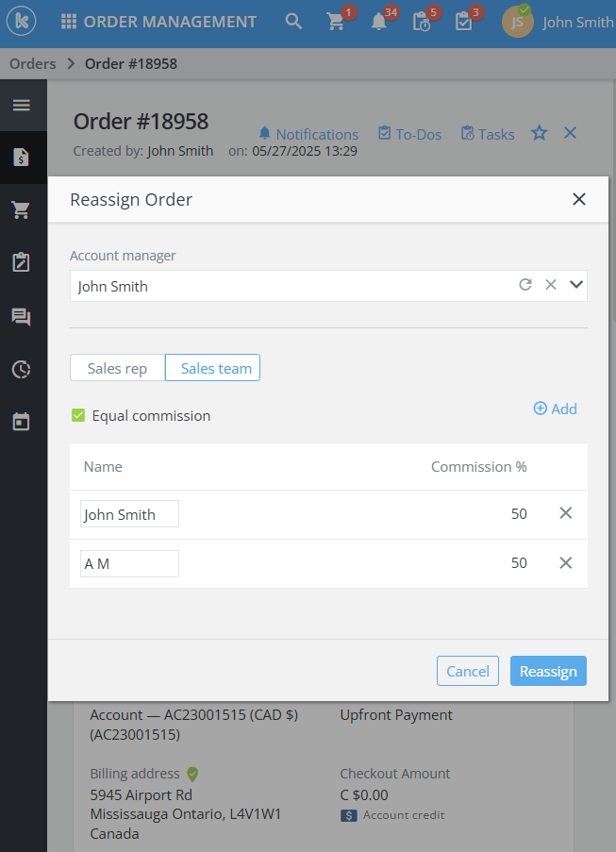Refresh the Account manager field
The image size is (616, 852).
coord(525,285)
